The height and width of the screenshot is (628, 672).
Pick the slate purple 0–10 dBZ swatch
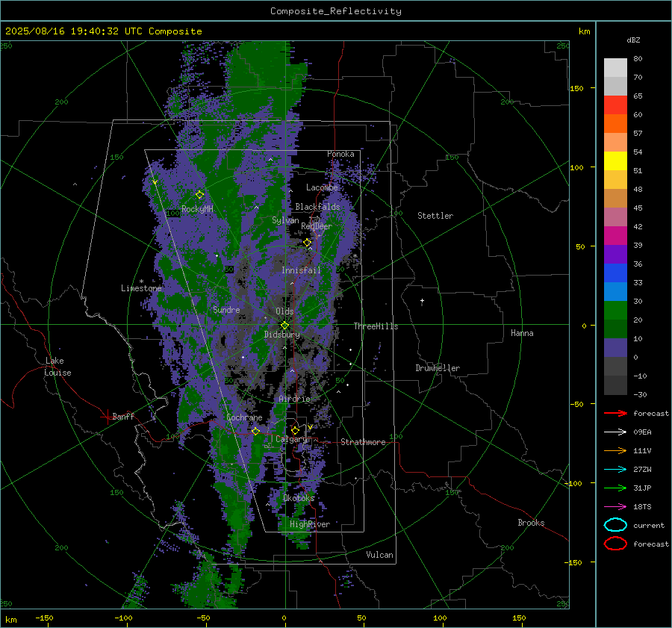[615, 348]
